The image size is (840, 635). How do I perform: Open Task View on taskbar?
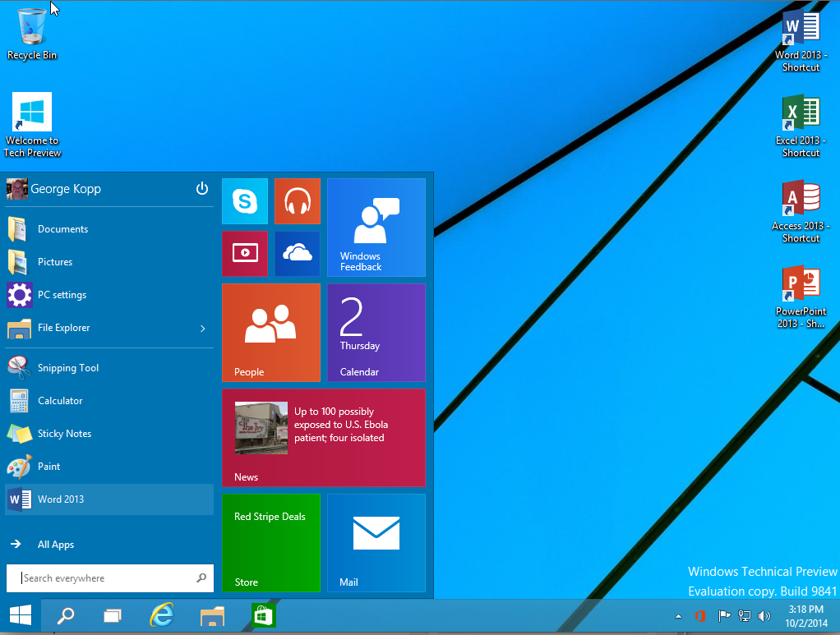[113, 616]
